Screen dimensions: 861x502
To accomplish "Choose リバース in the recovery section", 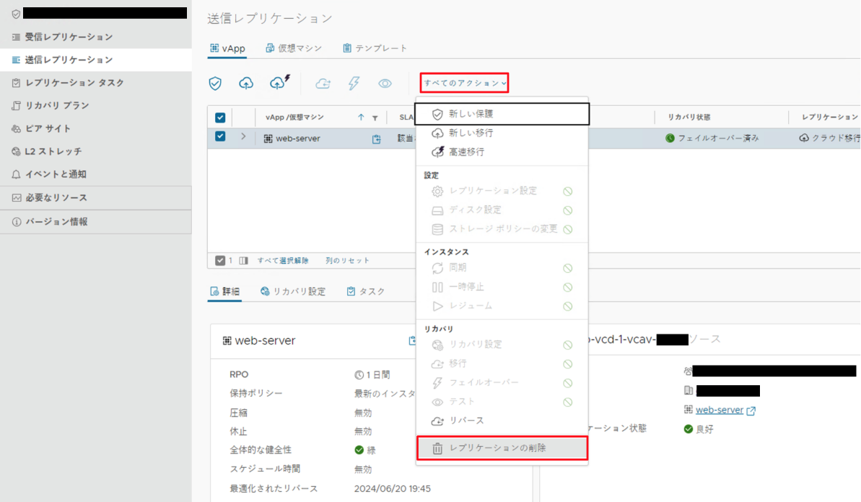I will click(x=502, y=421).
